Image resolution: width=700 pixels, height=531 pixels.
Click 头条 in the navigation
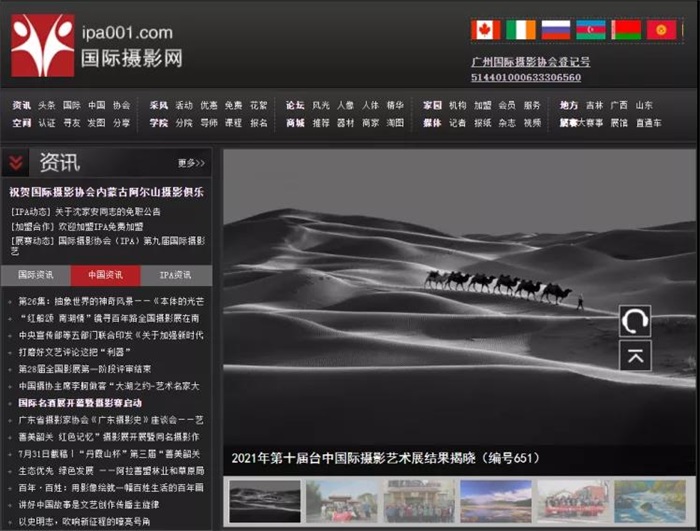tap(47, 105)
